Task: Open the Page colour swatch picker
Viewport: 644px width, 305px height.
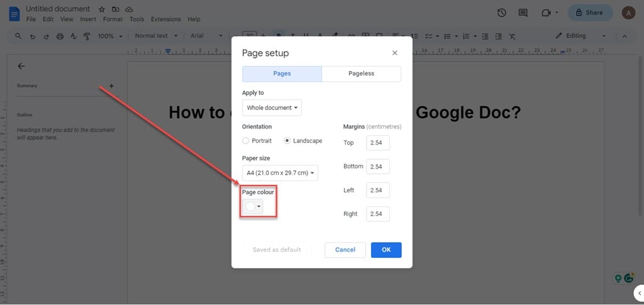Action: (x=253, y=206)
